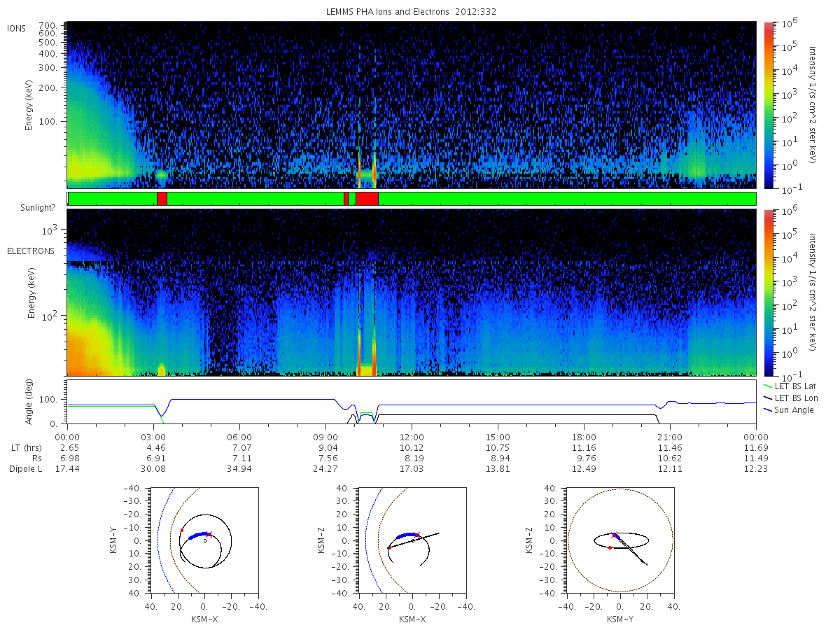Click the first red segment in the sunlight bar

(162, 199)
